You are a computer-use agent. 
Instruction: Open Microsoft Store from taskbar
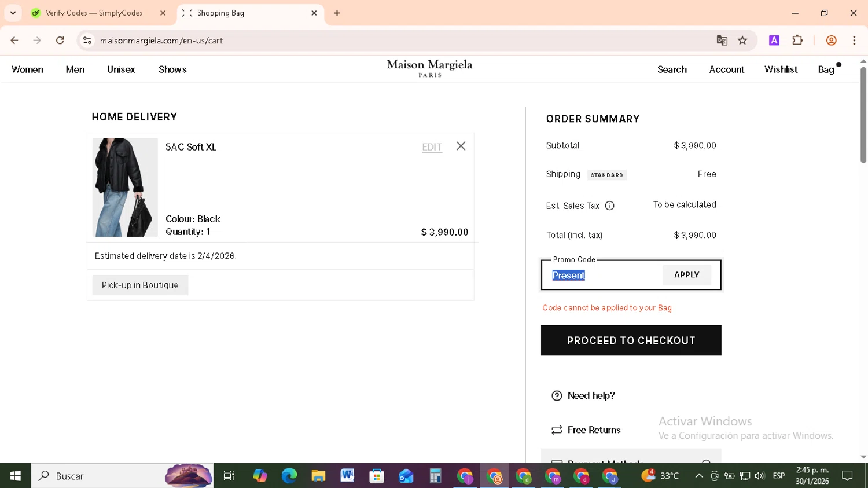tap(377, 476)
